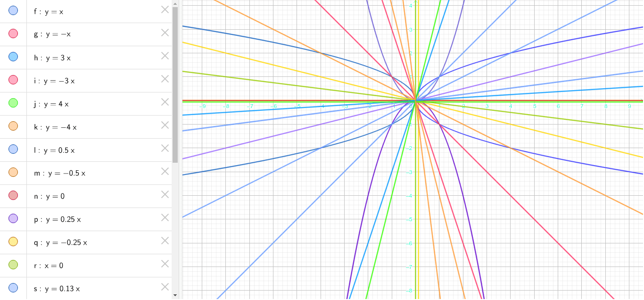Toggle visibility of line n: y = 0

[13, 195]
